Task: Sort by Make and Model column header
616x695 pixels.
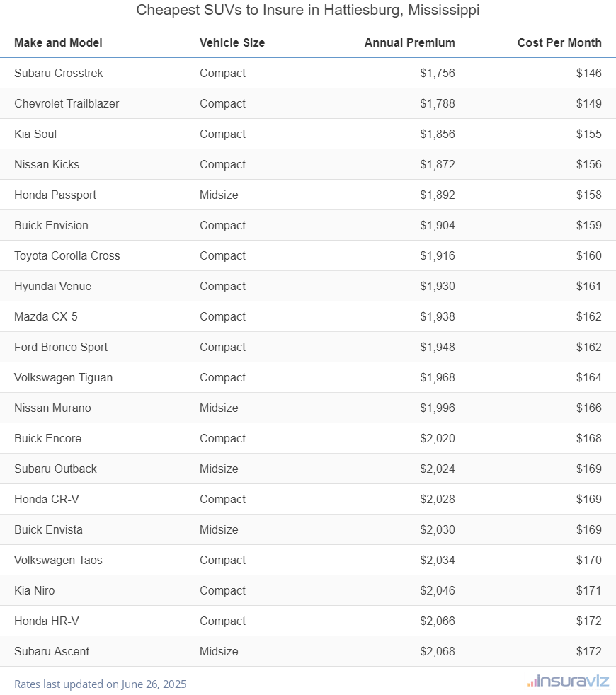Action: coord(58,42)
